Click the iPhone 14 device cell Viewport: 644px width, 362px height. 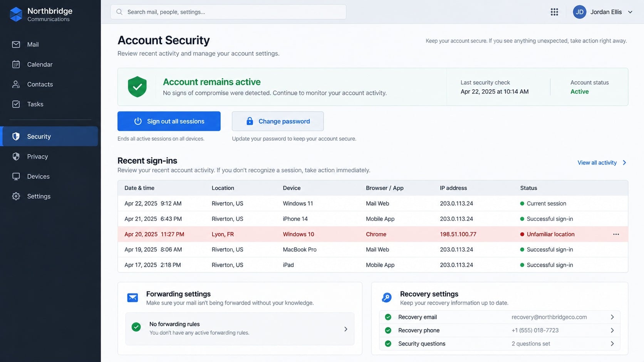point(295,219)
